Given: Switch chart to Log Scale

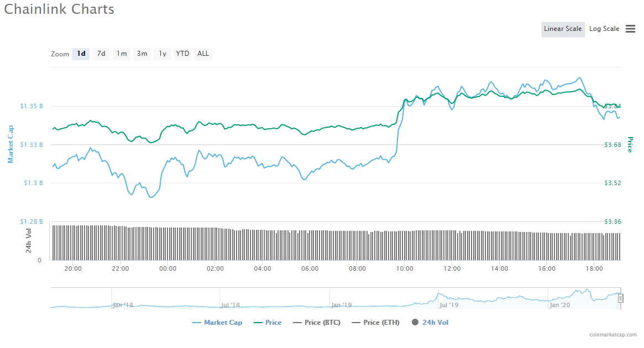Looking at the screenshot, I should click(604, 29).
